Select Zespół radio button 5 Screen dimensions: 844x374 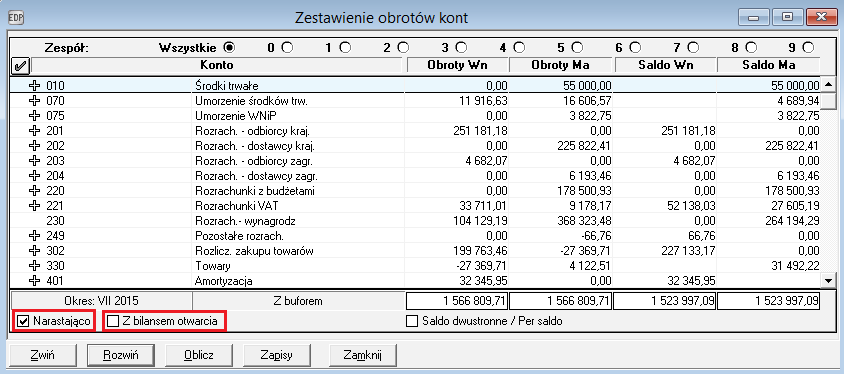pos(577,48)
